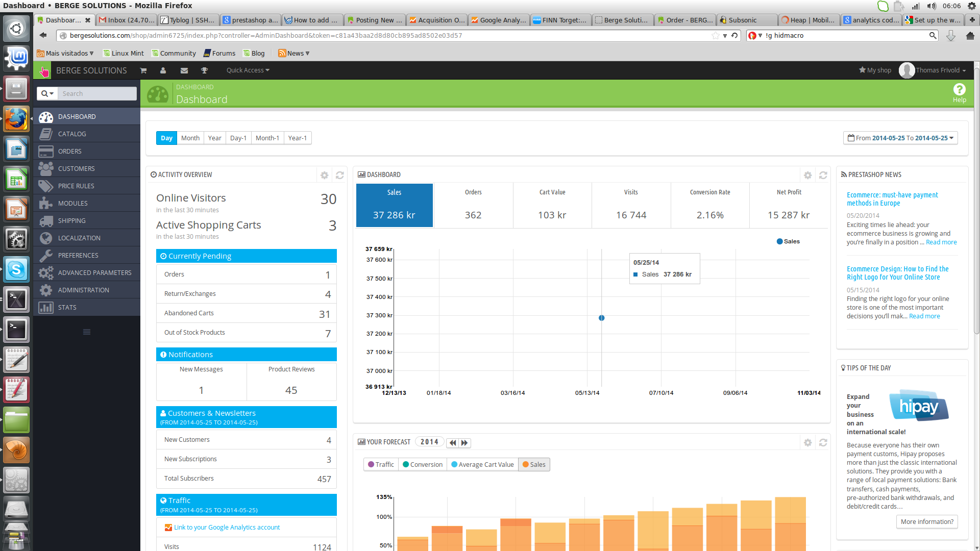Click the customer person icon in header
The height and width of the screenshot is (551, 980).
tap(163, 70)
